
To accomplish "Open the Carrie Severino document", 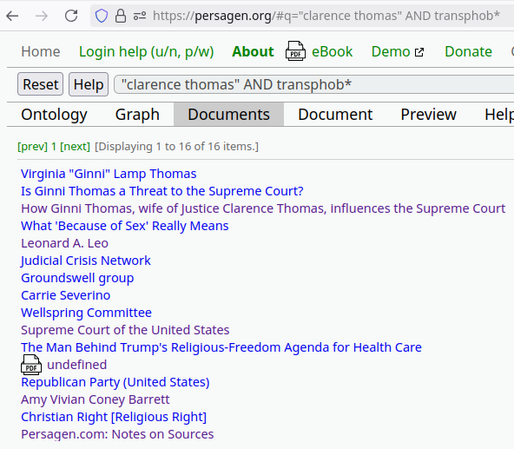I will click(x=66, y=295).
